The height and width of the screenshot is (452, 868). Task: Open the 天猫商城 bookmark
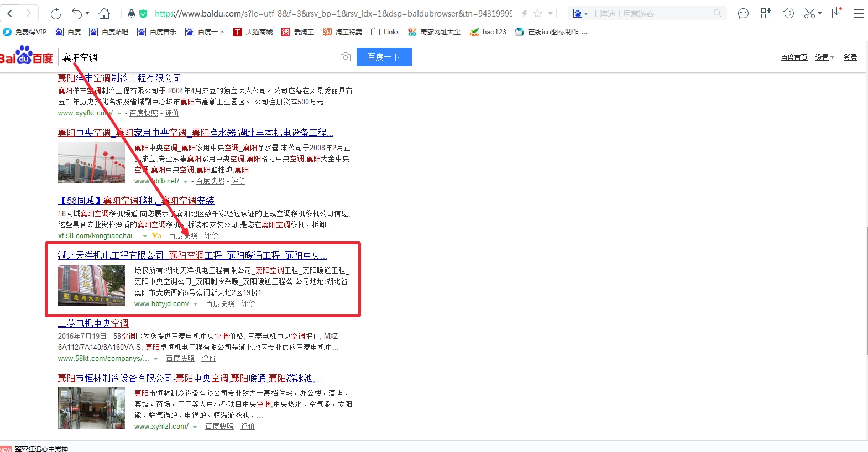253,32
